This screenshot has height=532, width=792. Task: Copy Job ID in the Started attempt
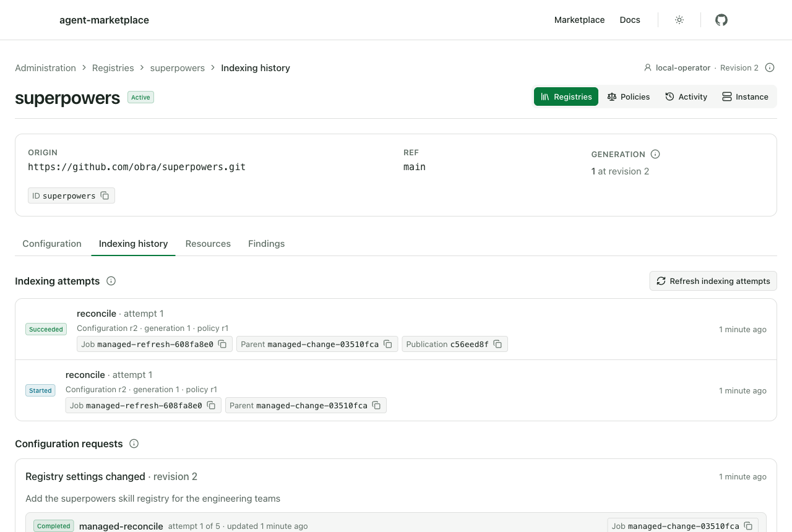click(211, 405)
